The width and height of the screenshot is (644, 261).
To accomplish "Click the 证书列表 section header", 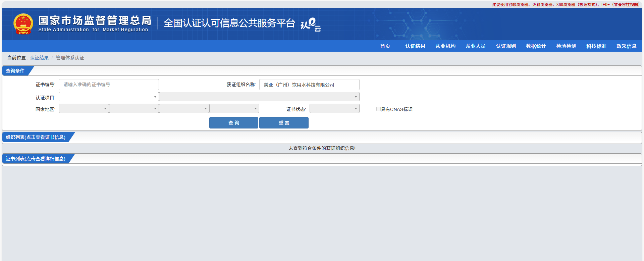I will [36, 159].
